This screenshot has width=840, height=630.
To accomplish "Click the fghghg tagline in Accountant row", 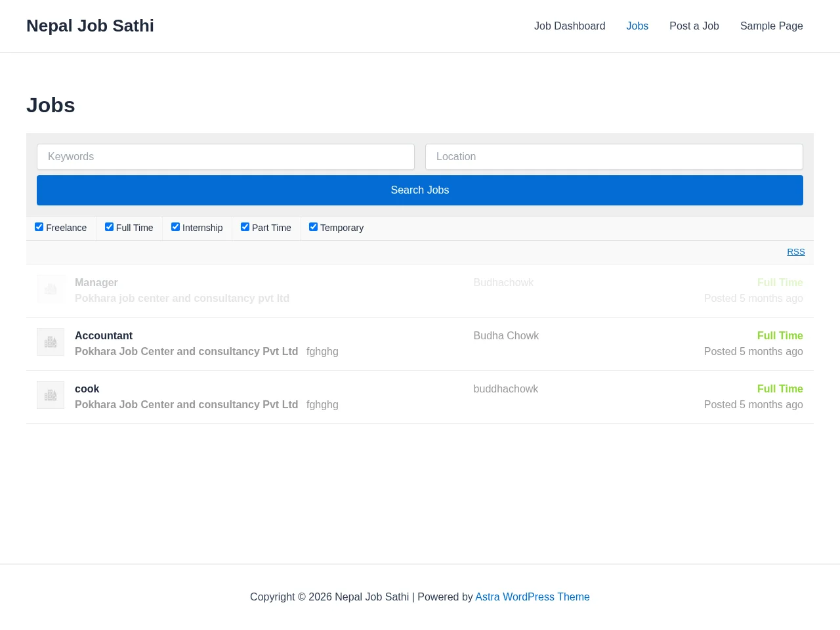I will [x=322, y=351].
